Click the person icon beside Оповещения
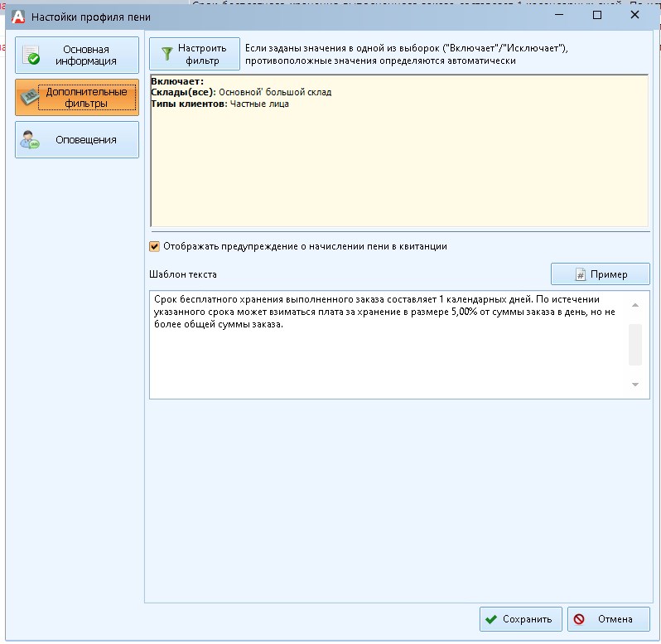661x644 pixels. 30,140
